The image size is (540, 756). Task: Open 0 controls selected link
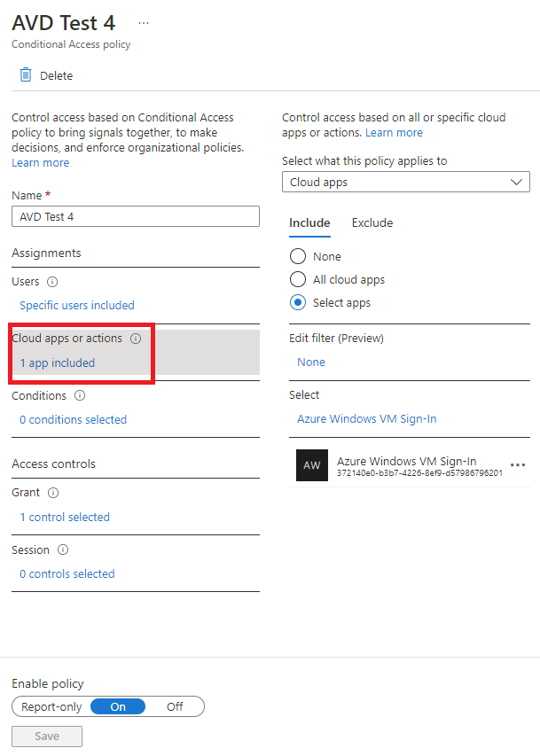pos(67,573)
